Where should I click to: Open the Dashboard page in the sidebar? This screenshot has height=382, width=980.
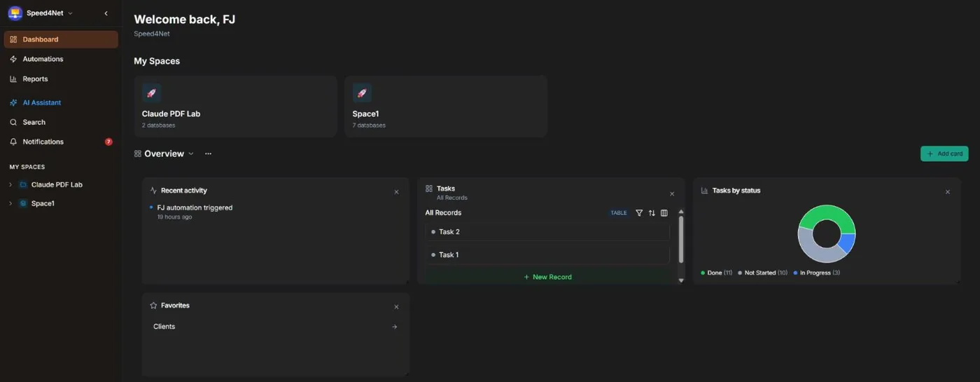(x=61, y=39)
